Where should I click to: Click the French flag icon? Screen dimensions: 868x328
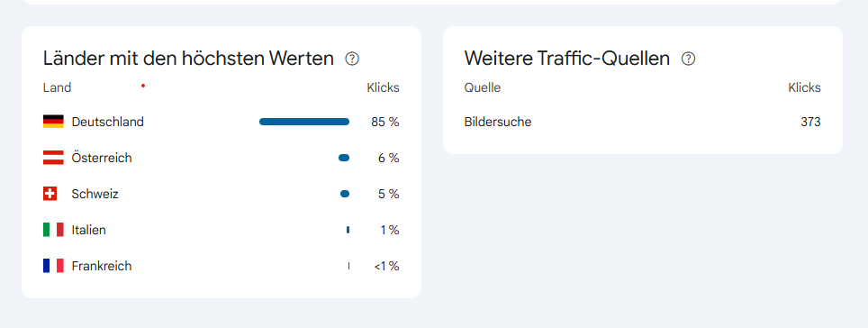53,266
